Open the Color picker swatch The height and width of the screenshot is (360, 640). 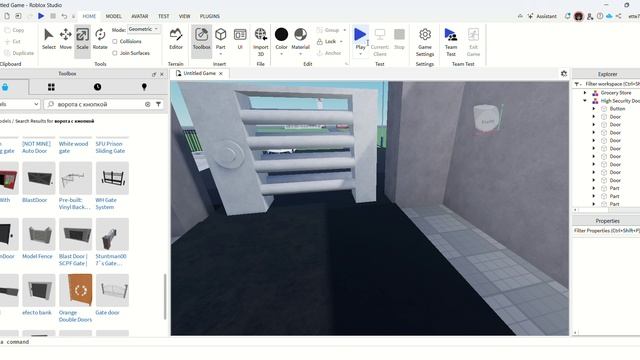pos(281,35)
